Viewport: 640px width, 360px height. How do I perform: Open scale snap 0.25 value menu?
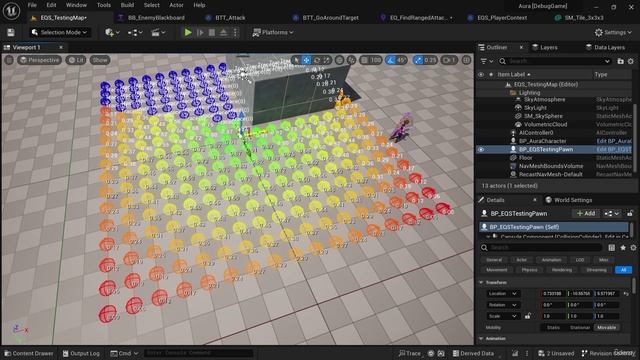[x=430, y=60]
